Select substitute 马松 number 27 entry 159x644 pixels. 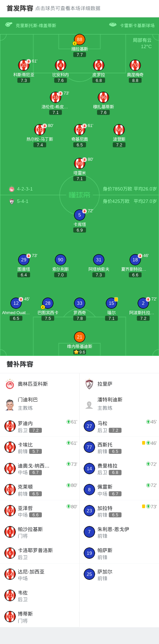119,426
